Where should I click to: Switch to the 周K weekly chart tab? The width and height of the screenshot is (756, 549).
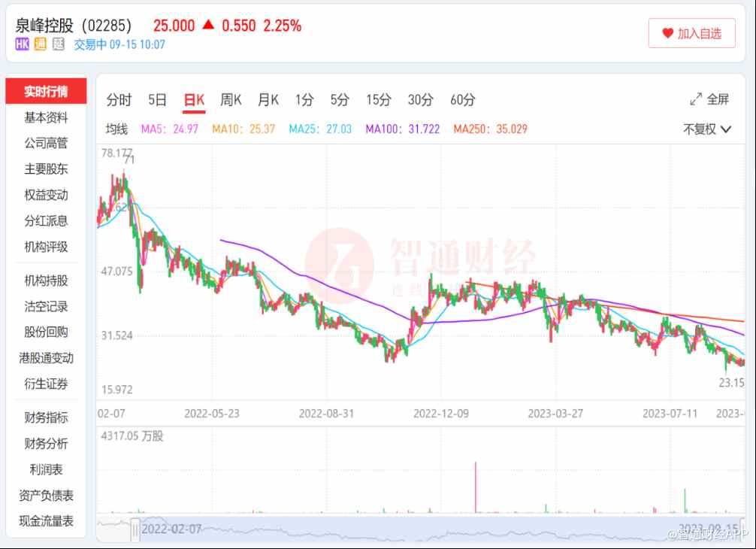(x=230, y=99)
